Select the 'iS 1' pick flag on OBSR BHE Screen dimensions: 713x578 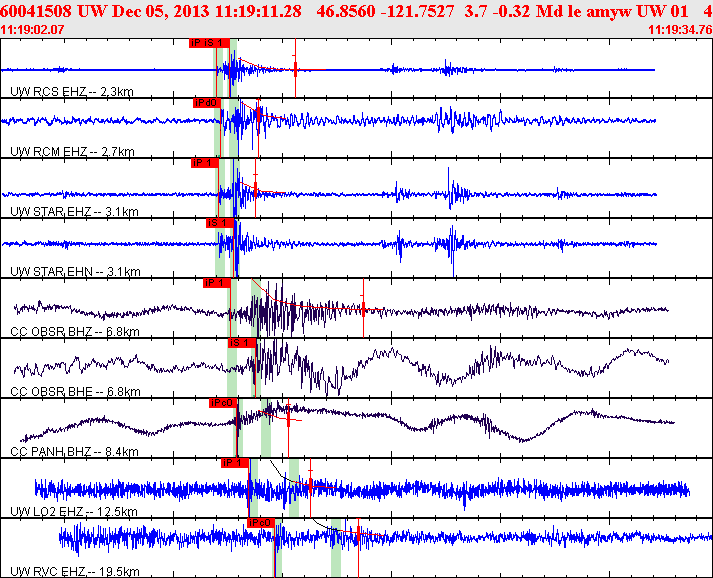point(241,343)
